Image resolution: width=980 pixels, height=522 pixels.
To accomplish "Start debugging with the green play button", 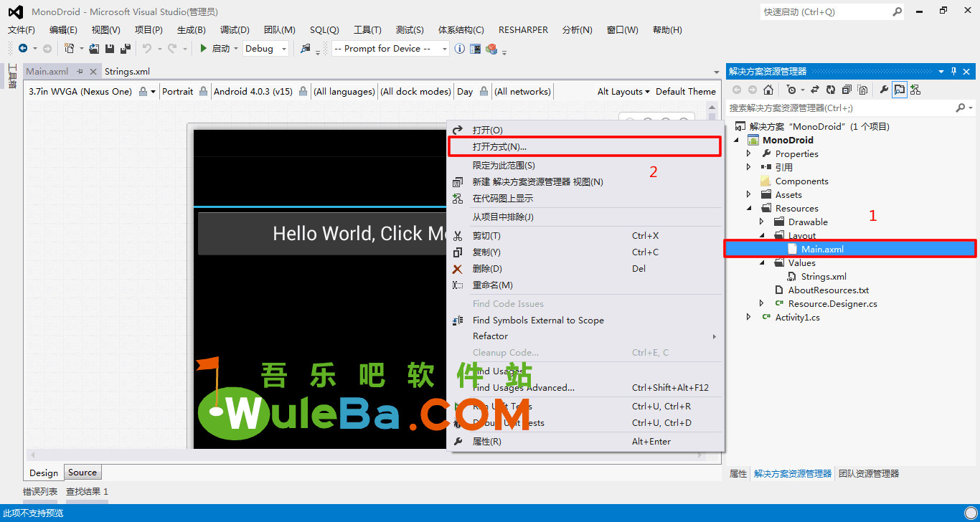I will (204, 49).
